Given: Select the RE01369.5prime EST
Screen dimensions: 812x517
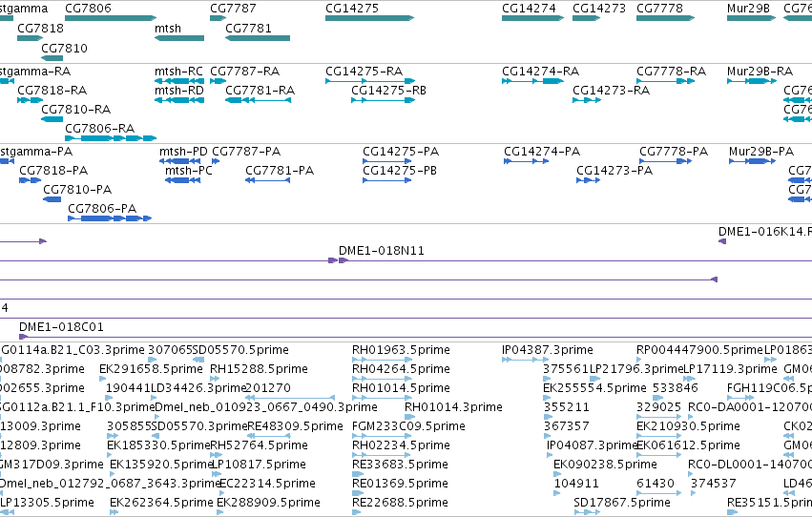Looking at the screenshot, I should click(x=359, y=493).
